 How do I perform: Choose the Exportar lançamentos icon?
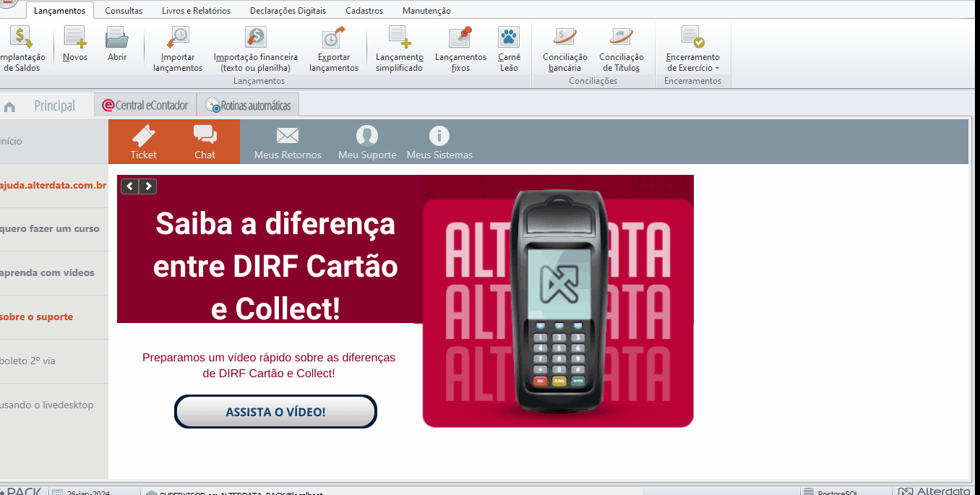coord(334,48)
